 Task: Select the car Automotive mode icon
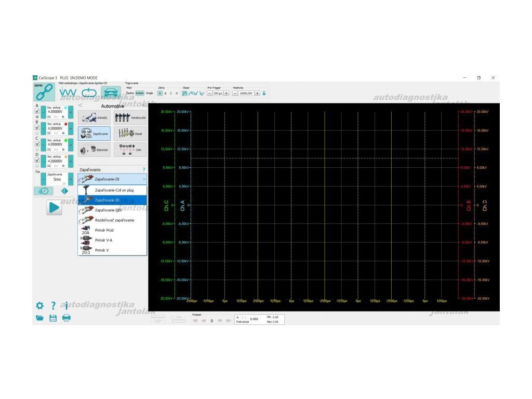[x=111, y=92]
